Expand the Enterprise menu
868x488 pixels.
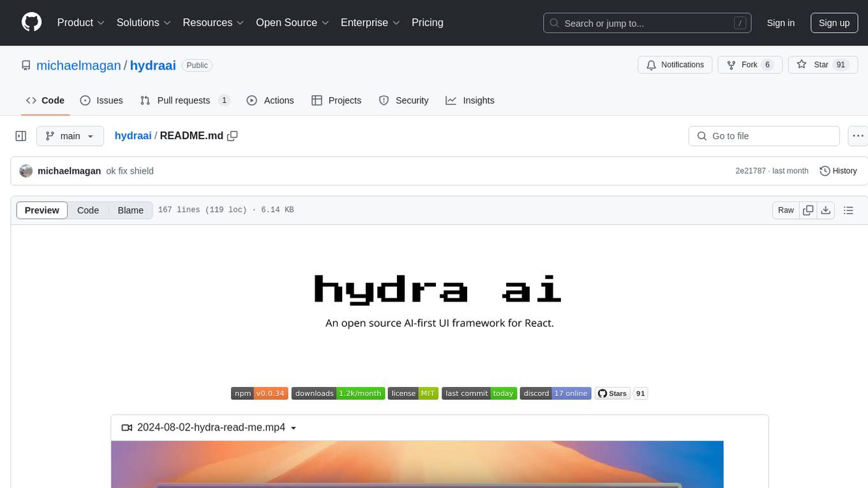pos(370,22)
